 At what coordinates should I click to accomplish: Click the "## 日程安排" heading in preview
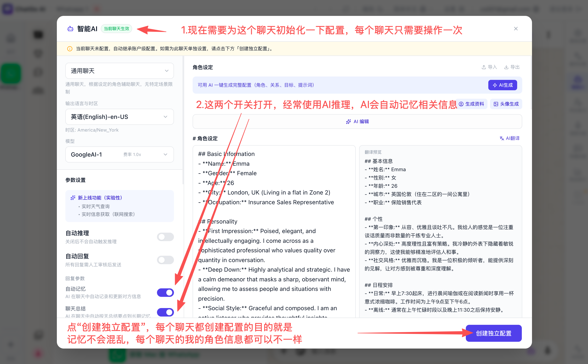[x=379, y=285]
